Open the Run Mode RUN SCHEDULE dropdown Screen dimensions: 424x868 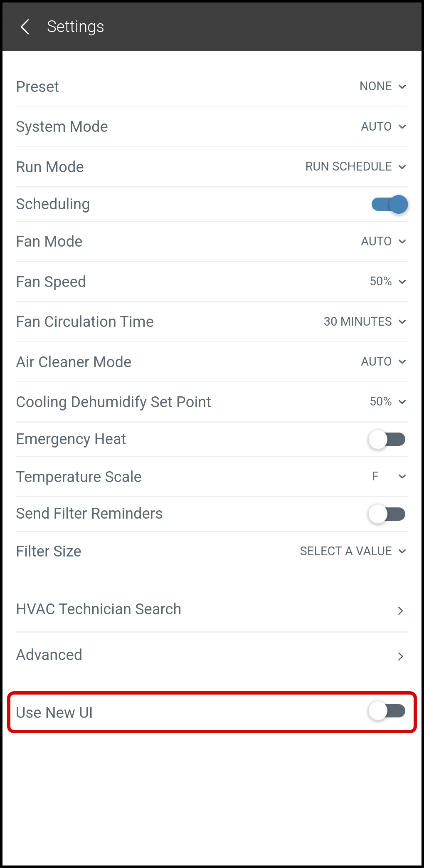point(355,167)
